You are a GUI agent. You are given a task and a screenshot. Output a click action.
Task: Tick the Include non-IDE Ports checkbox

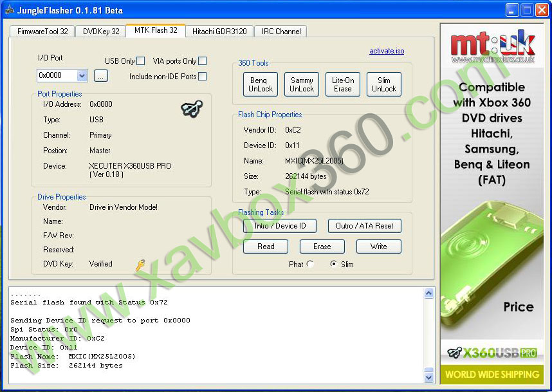point(202,76)
